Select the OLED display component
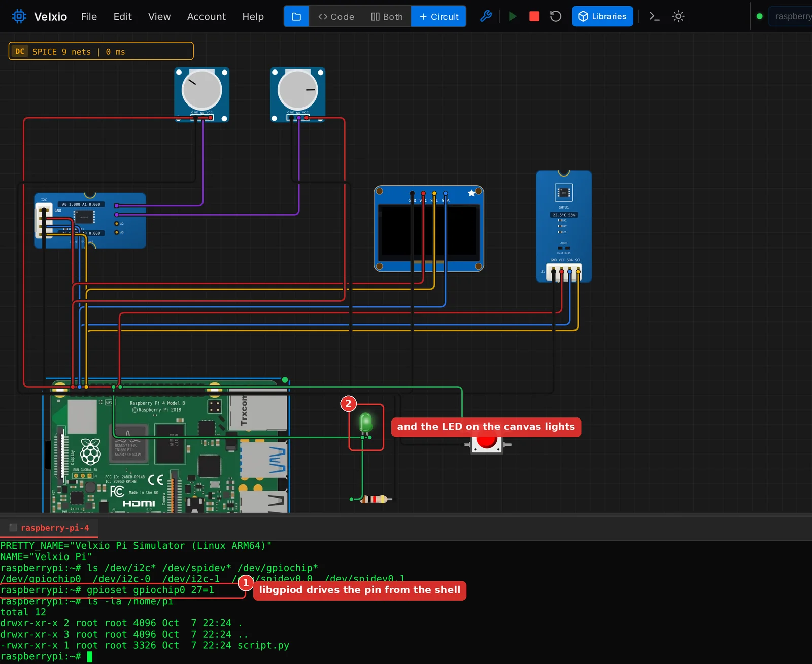 coord(429,229)
